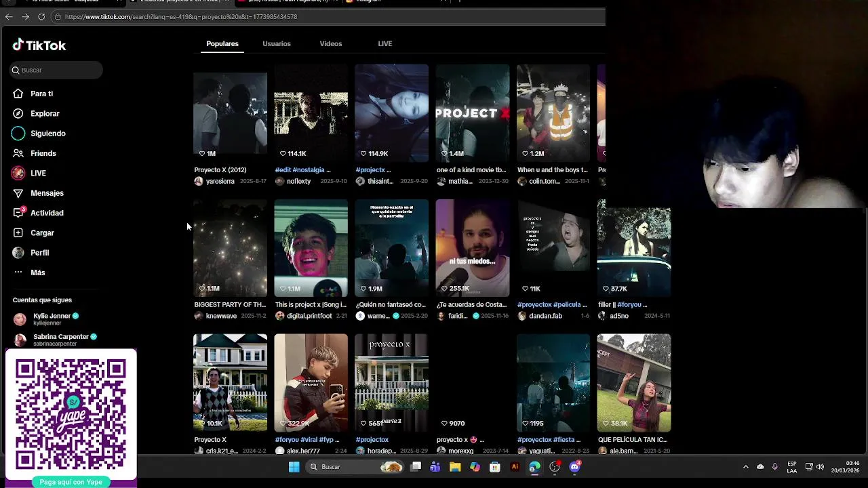Go back with the browser back arrow

coord(9,16)
